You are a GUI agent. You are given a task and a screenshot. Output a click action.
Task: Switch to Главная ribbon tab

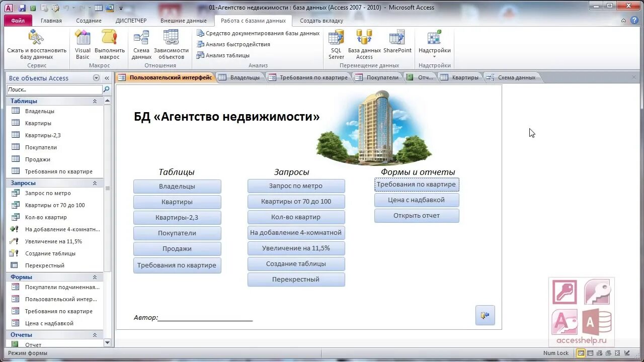tap(51, 21)
